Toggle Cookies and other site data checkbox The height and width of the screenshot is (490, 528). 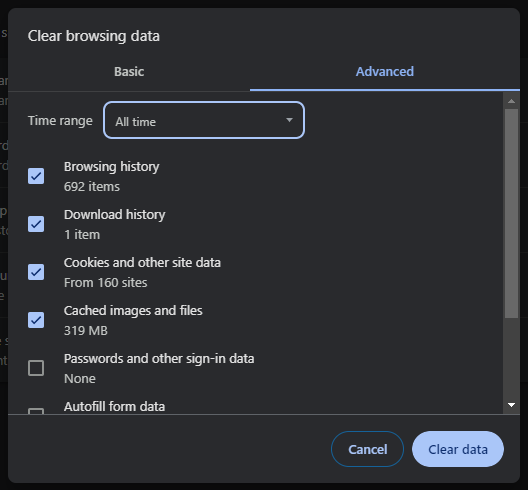click(x=36, y=272)
